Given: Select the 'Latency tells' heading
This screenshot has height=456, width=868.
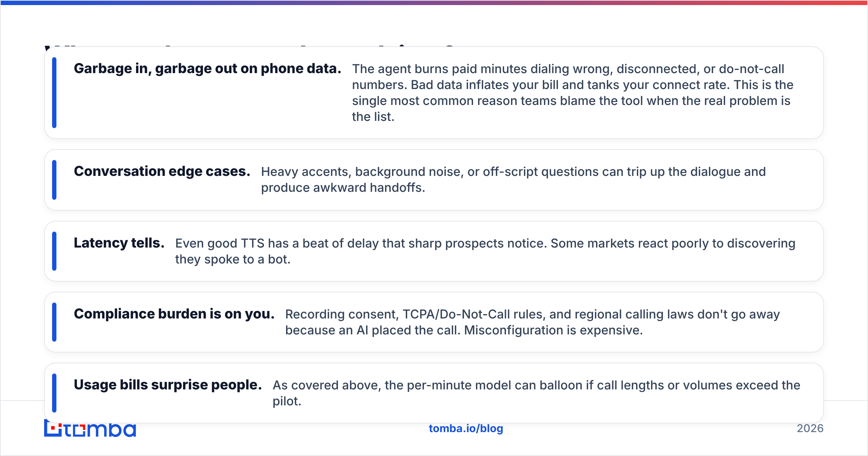Looking at the screenshot, I should click(x=119, y=243).
